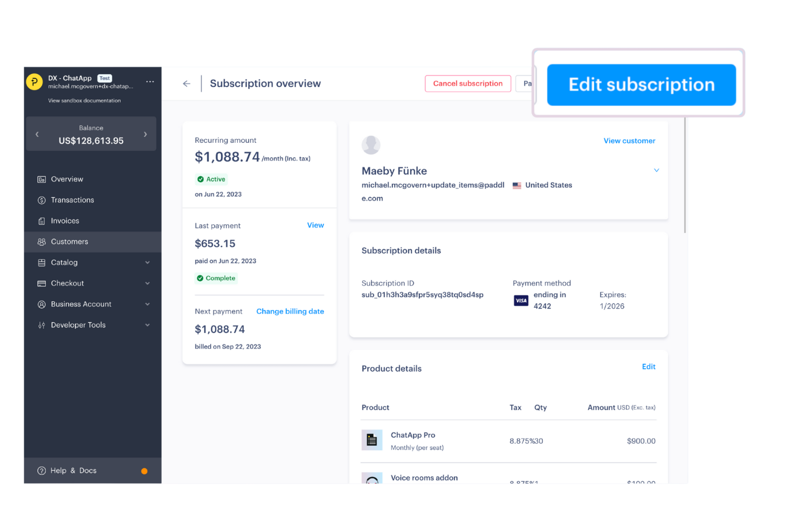The image size is (798, 532).
Task: Click the subscription ID sub_01h3h3a9sfpr5syq38tq0sd4sp
Action: (422, 295)
